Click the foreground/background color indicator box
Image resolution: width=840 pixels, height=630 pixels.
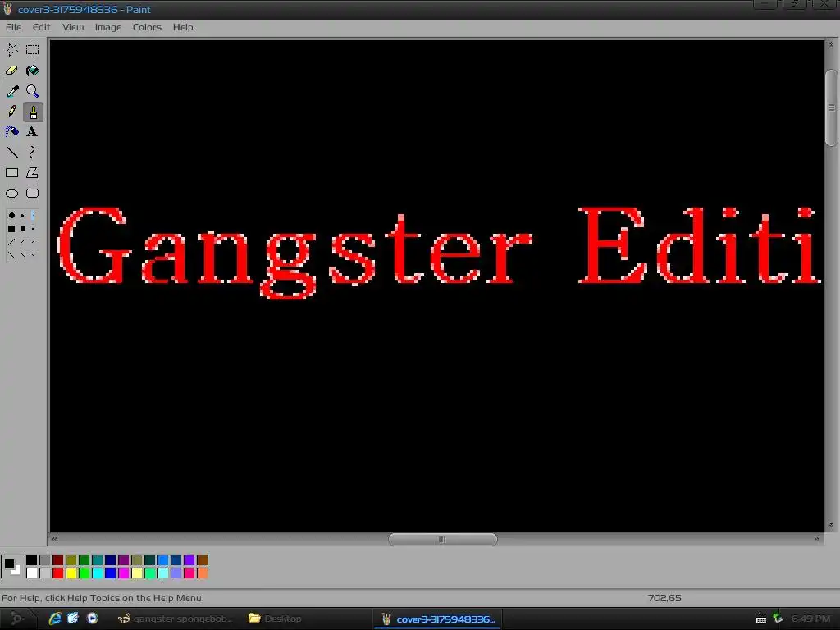point(12,566)
